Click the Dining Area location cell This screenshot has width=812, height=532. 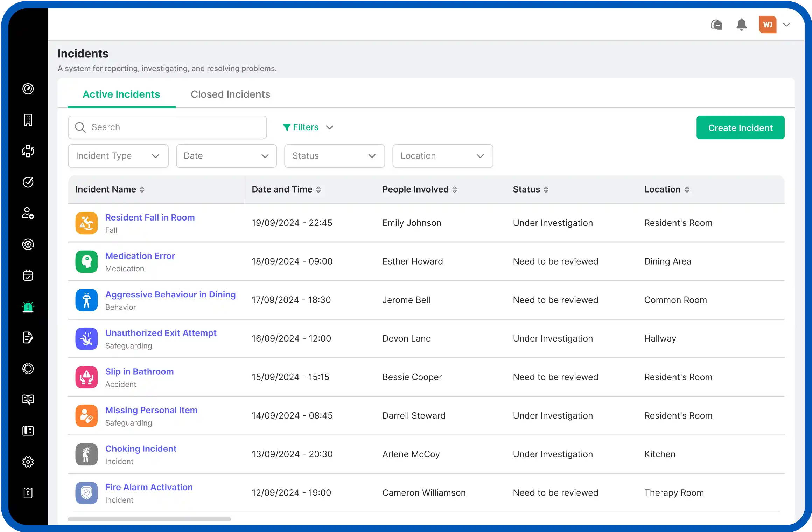click(x=667, y=261)
